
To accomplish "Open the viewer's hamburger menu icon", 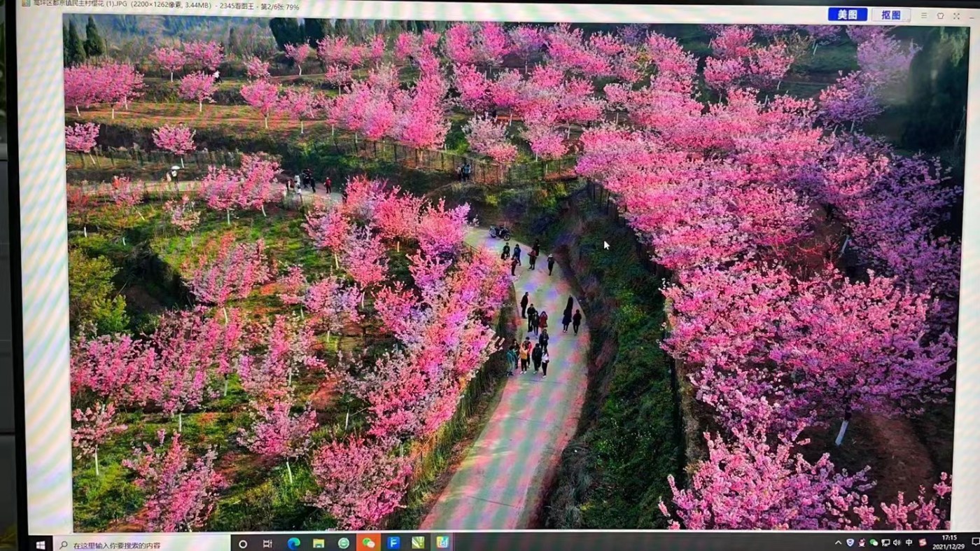I will point(924,15).
